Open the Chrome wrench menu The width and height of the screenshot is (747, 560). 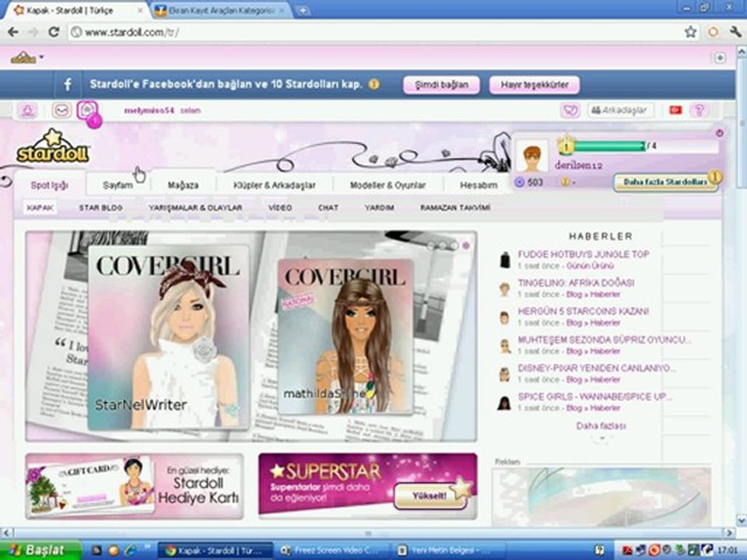click(x=735, y=32)
